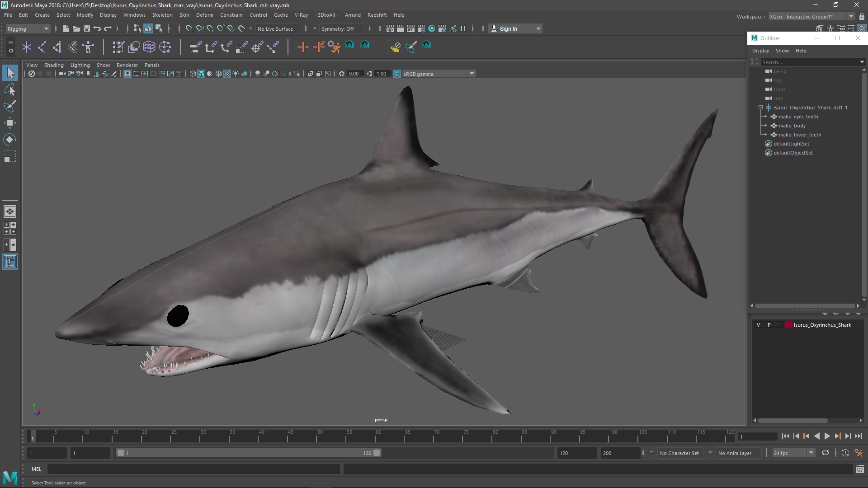Redo the action with toolbar arrow
Image resolution: width=868 pixels, height=488 pixels.
tap(108, 28)
